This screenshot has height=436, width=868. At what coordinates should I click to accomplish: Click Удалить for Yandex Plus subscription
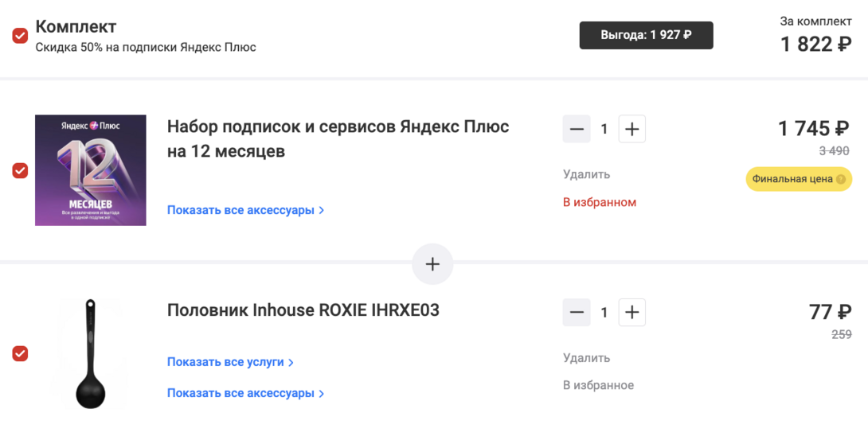click(x=586, y=174)
